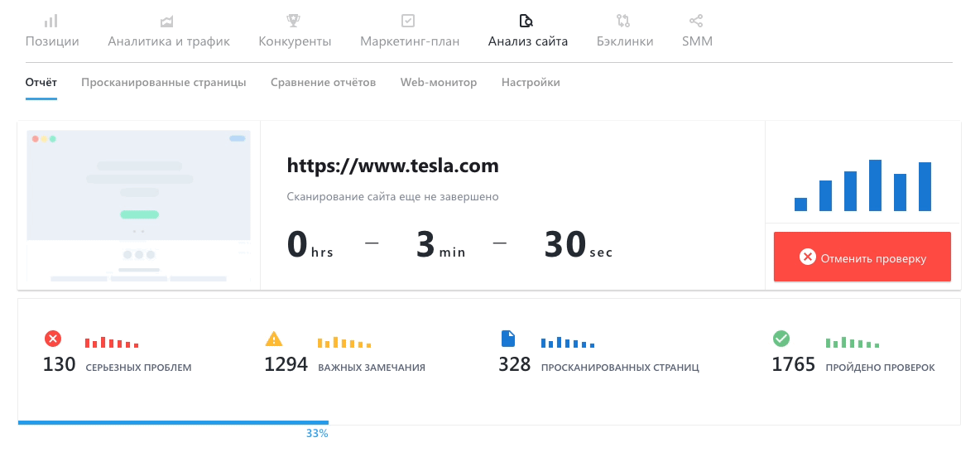Click the green passed checks checkmark icon

(781, 339)
